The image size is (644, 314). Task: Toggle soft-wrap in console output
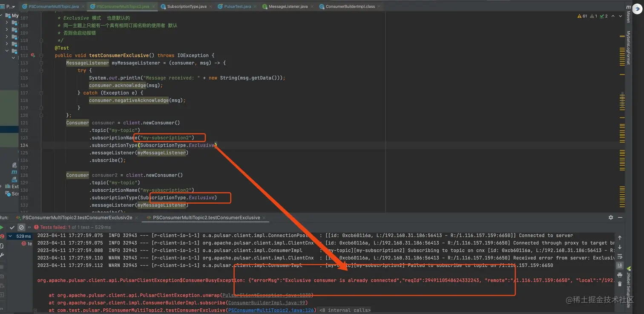(x=620, y=256)
